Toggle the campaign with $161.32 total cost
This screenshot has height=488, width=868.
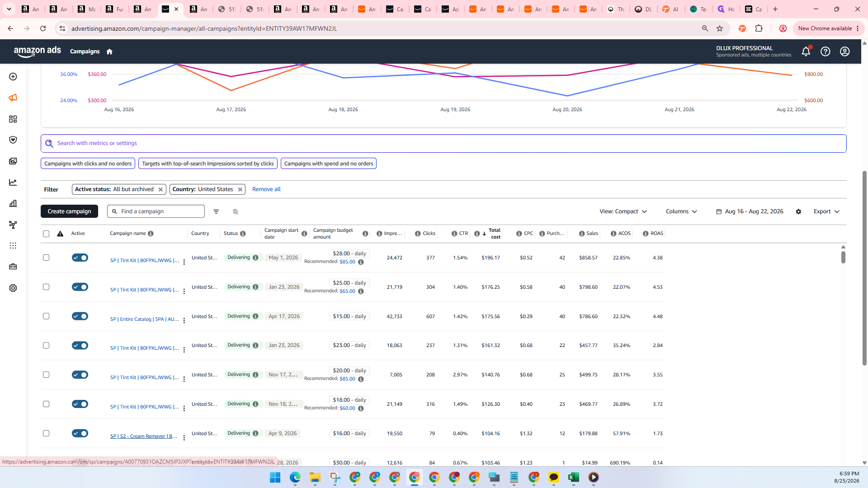80,346
